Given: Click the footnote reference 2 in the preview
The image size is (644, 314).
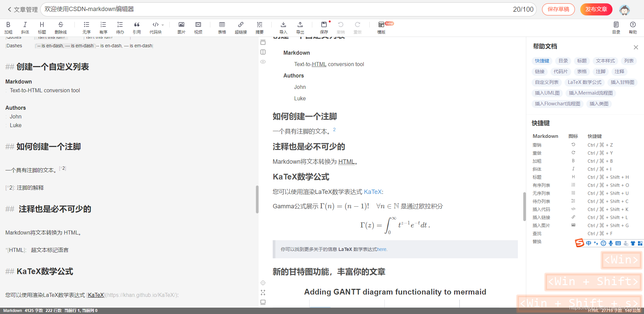Looking at the screenshot, I should (334, 129).
